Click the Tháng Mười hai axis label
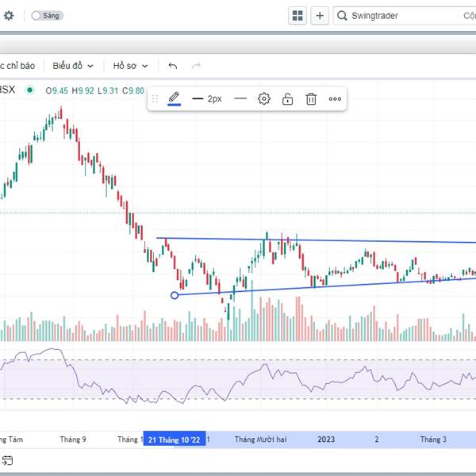Image resolution: width=476 pixels, height=476 pixels. pos(260,440)
